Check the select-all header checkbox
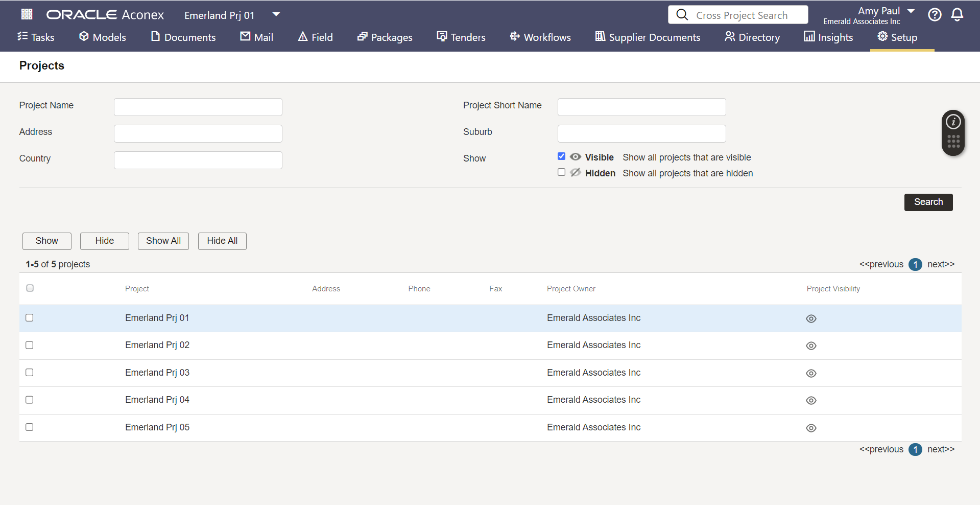Screen dimensions: 980x505 click(30, 288)
